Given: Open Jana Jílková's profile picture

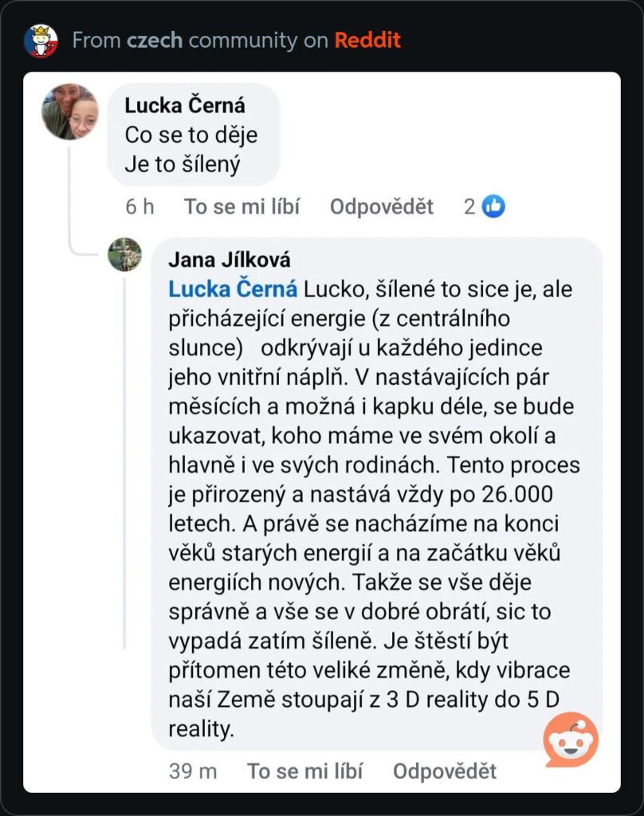Looking at the screenshot, I should (124, 254).
